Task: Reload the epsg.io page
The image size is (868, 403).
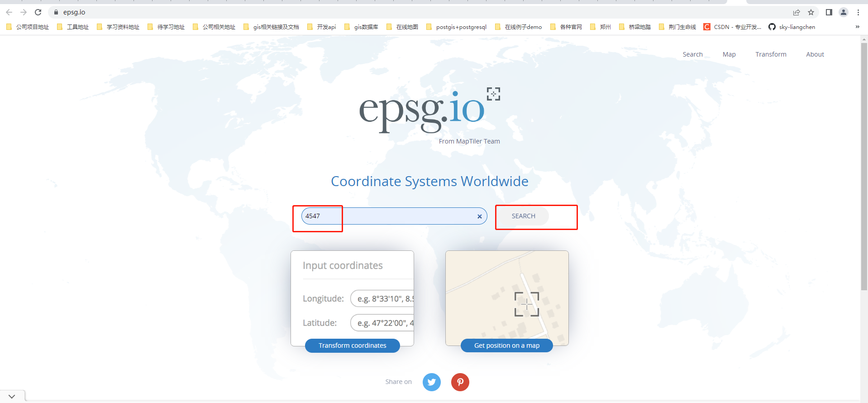Action: point(38,12)
